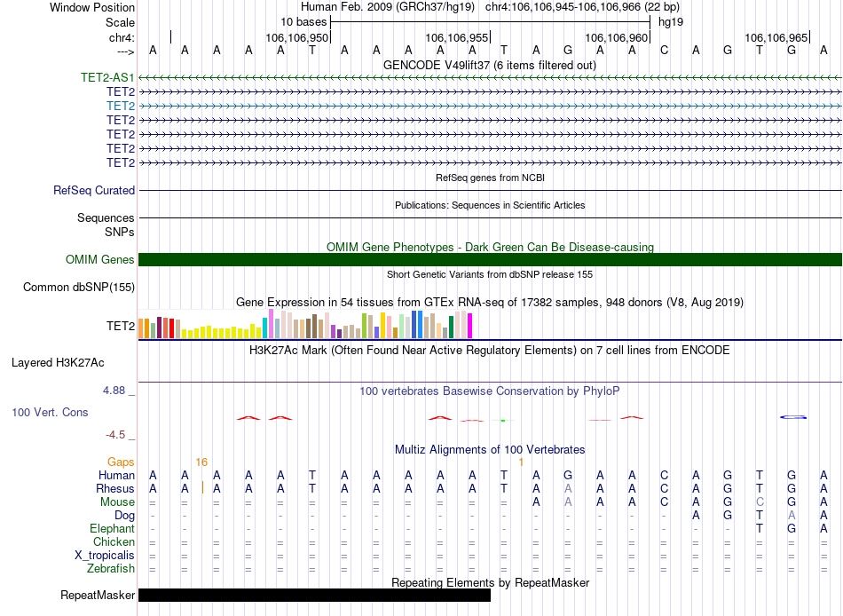Screen dimensions: 843x616
Task: Click the Mouse alignment row label
Action: pos(117,502)
